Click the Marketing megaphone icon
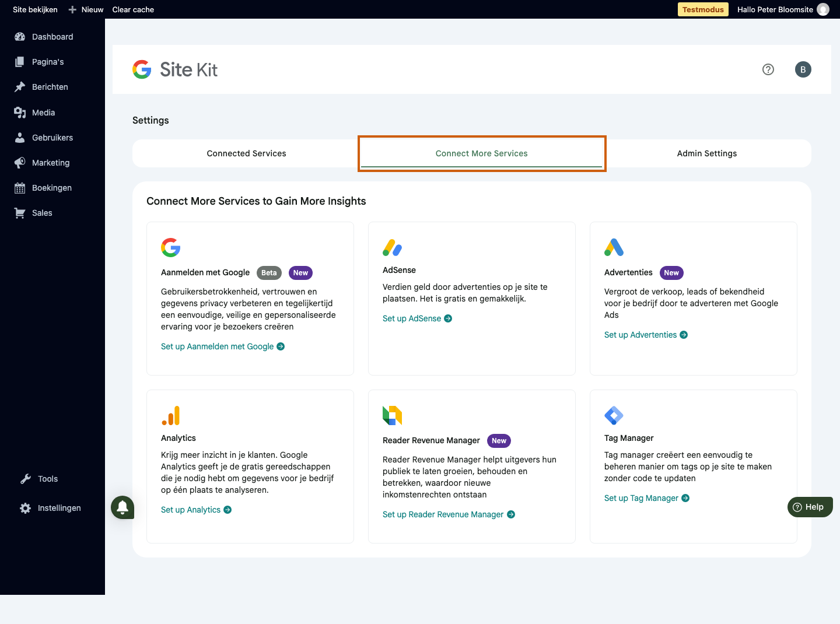The image size is (840, 624). 20,163
